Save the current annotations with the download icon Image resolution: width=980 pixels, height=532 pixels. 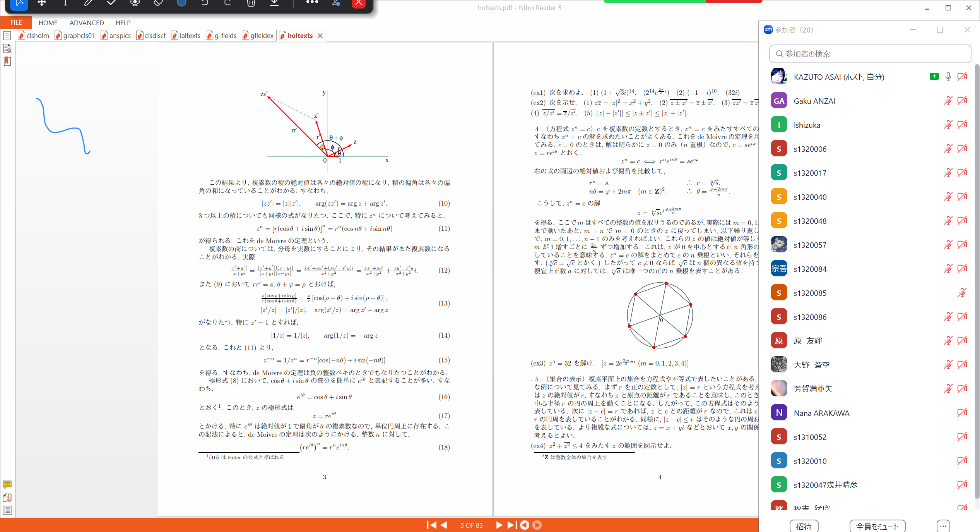click(x=274, y=4)
